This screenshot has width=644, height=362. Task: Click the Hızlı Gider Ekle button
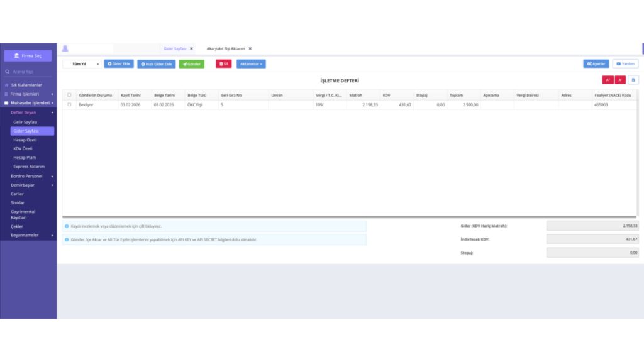click(x=157, y=64)
